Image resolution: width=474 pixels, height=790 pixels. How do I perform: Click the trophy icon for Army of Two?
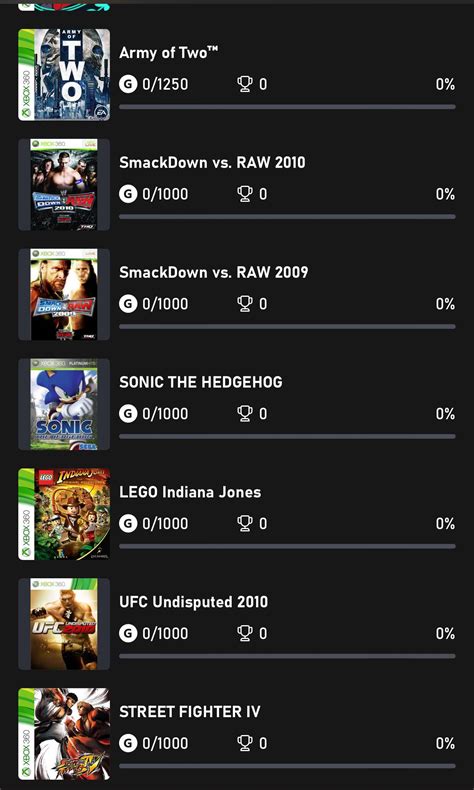pyautogui.click(x=245, y=84)
